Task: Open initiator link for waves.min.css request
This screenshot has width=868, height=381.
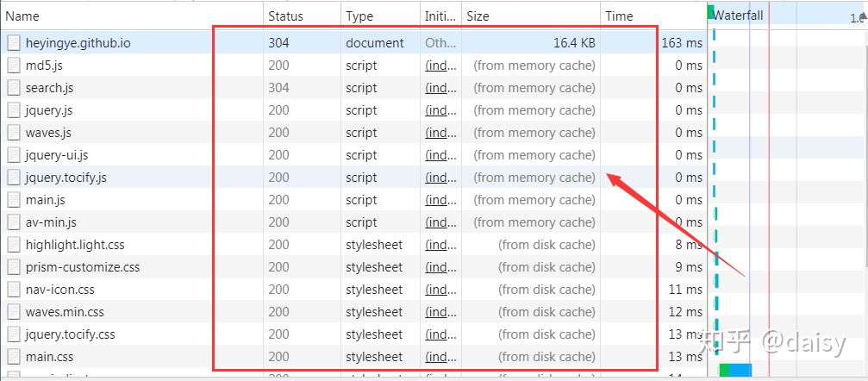Action: point(440,312)
